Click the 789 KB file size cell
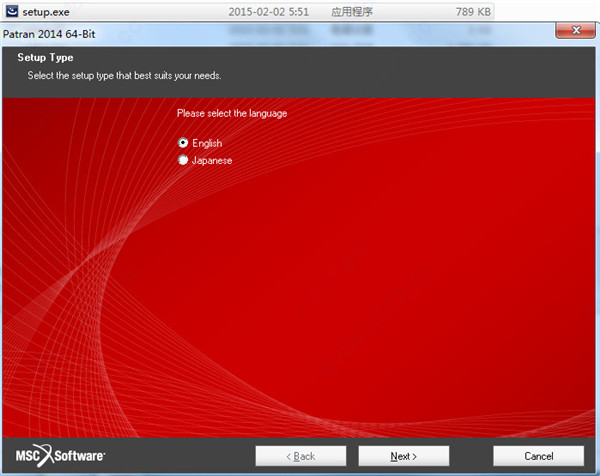Screen dimensions: 600x476 (x=473, y=12)
